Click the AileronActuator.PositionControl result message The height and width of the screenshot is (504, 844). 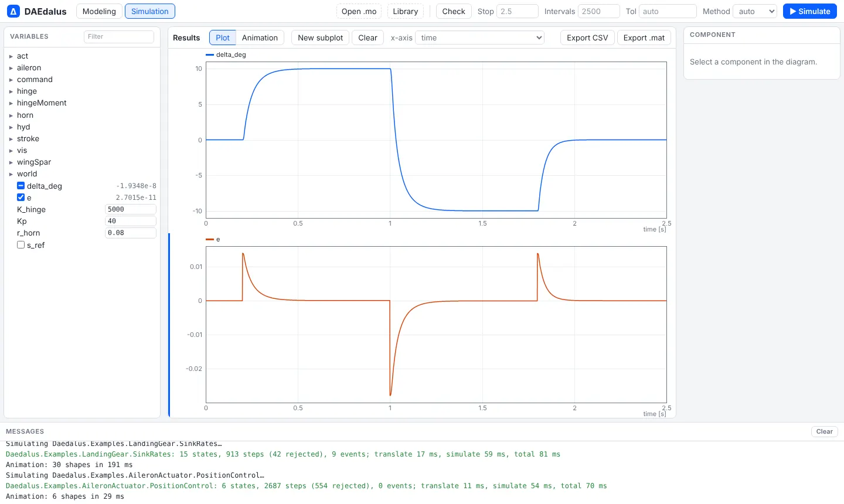(x=307, y=486)
